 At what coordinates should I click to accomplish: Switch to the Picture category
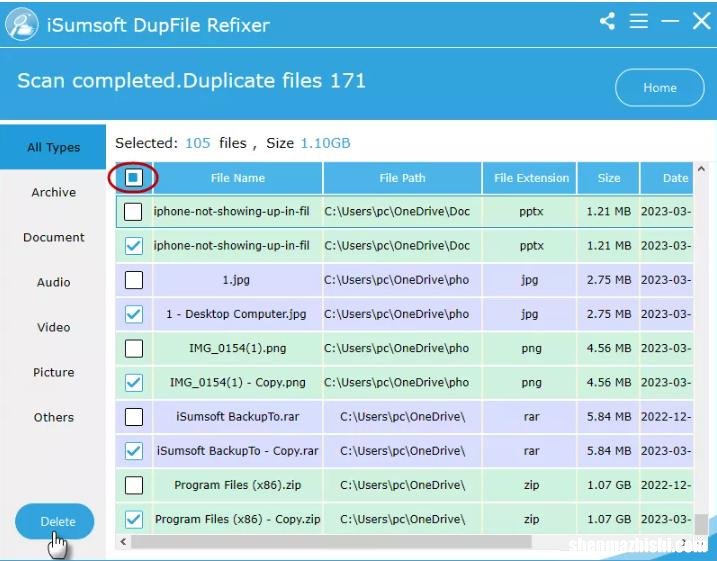click(x=54, y=372)
